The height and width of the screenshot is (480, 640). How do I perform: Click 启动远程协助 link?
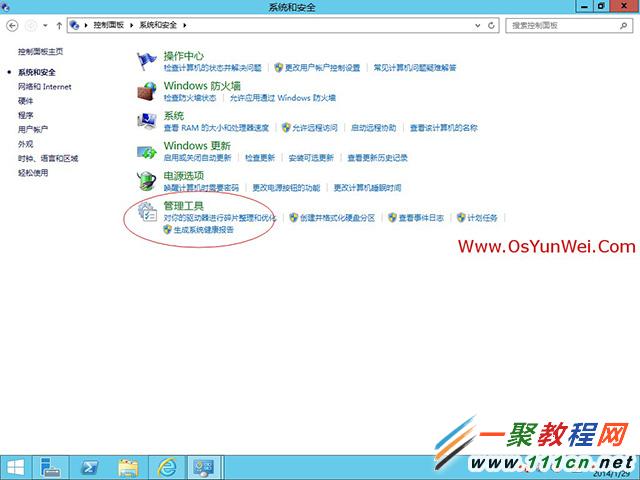[373, 128]
